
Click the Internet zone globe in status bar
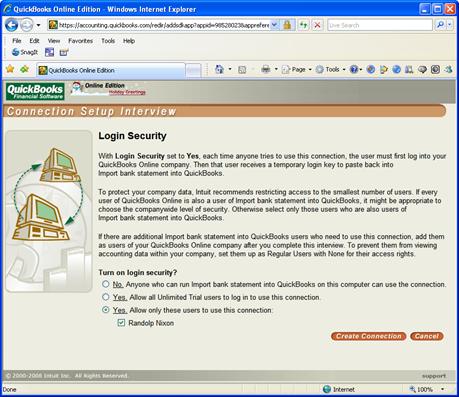tap(327, 389)
